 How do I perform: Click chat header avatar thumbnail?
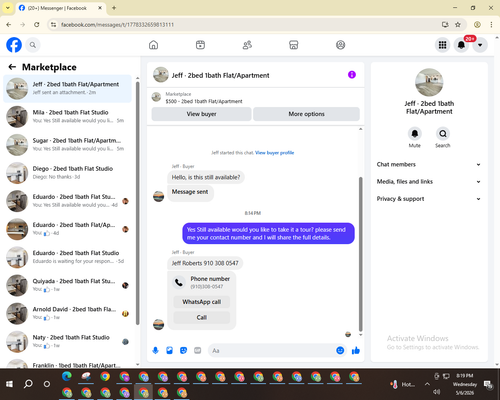(x=161, y=75)
